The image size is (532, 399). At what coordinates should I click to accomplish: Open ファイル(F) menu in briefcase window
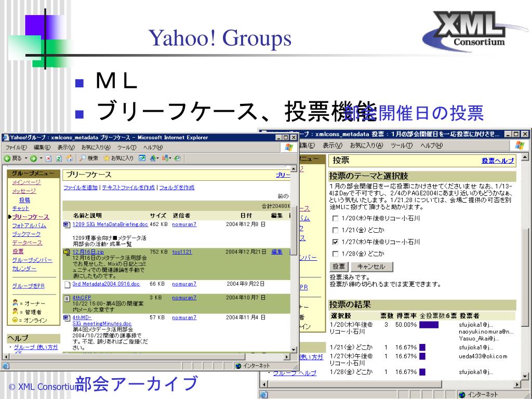click(16, 148)
